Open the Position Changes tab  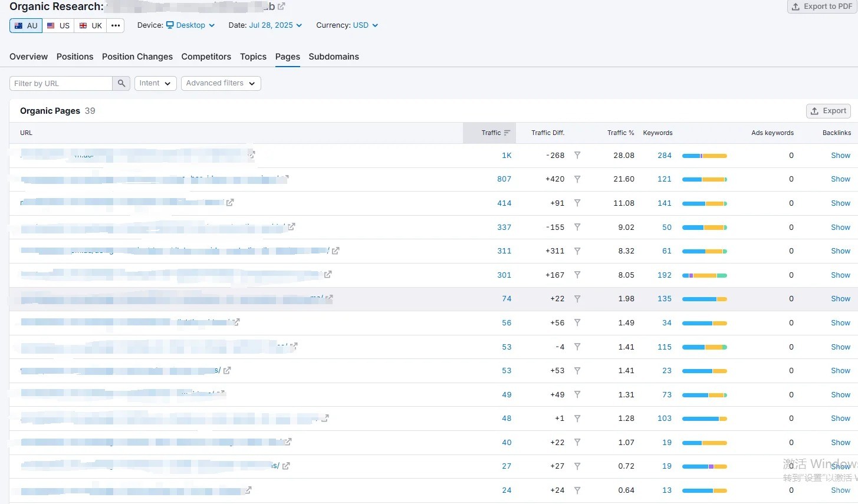[137, 57]
